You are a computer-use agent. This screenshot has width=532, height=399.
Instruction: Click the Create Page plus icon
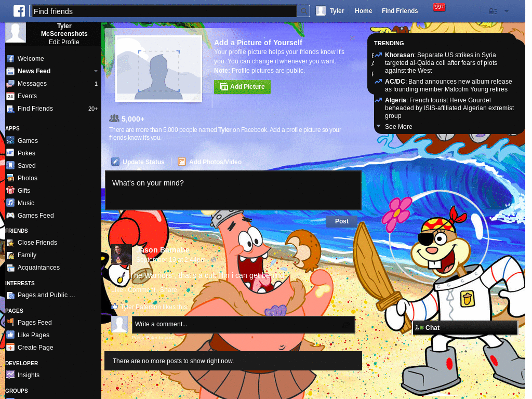[x=10, y=348]
